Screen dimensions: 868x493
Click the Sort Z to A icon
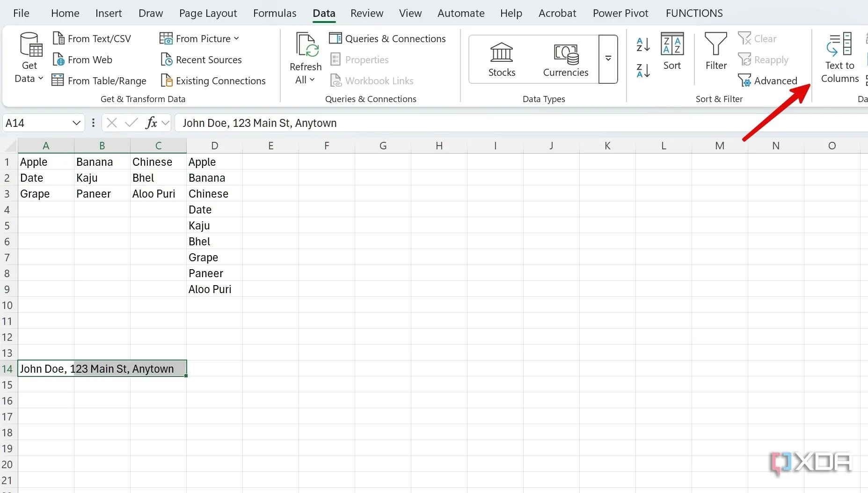click(643, 71)
